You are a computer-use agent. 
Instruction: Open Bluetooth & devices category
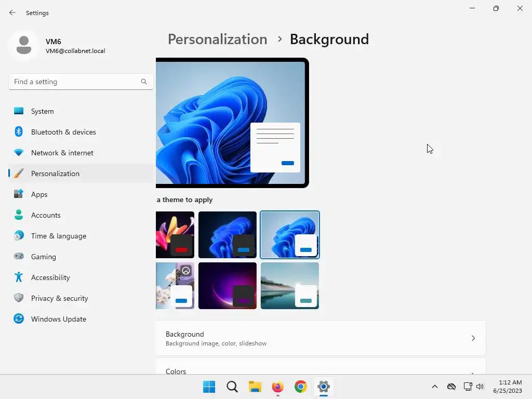[81, 131]
